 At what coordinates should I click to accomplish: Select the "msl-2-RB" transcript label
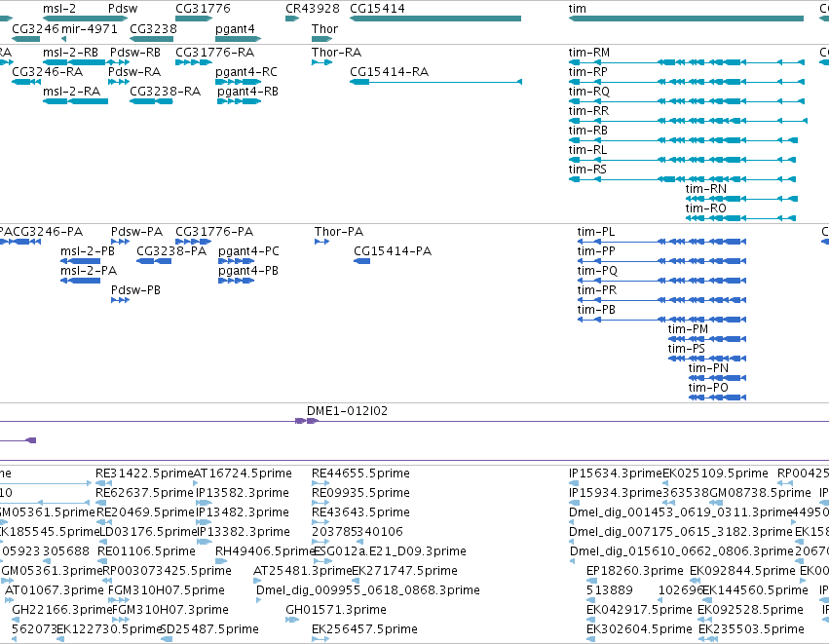tap(70, 53)
